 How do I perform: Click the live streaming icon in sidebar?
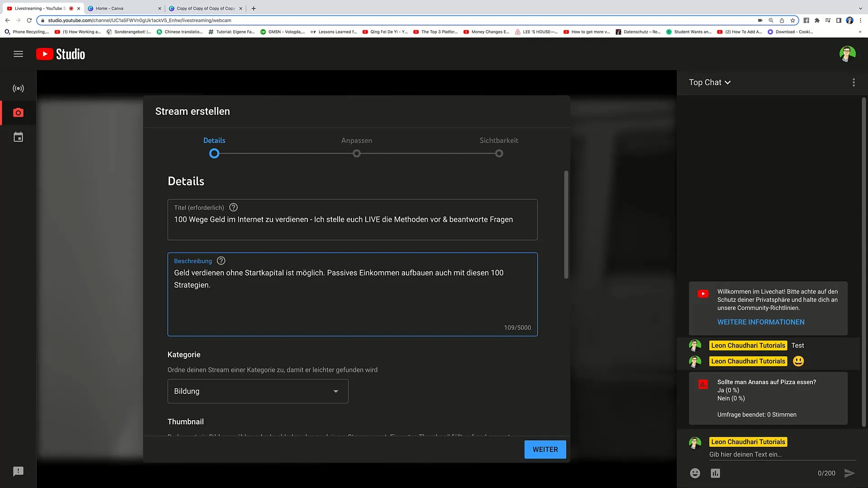click(18, 88)
